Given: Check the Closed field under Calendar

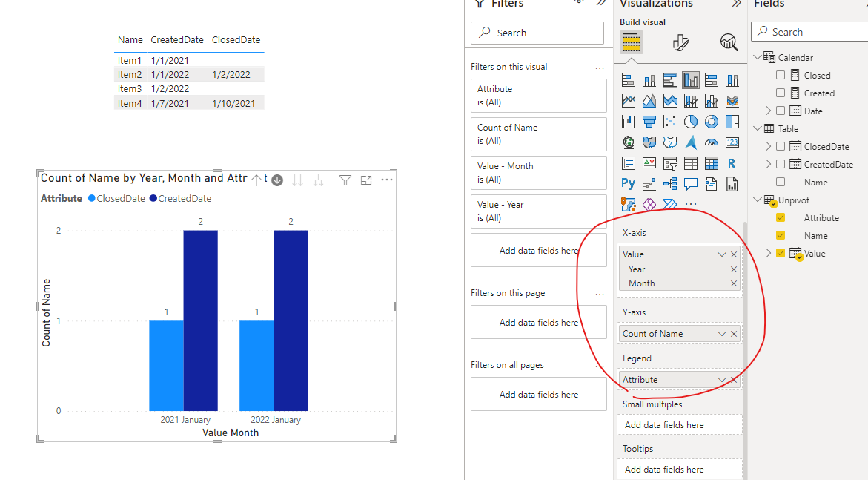Looking at the screenshot, I should click(781, 75).
